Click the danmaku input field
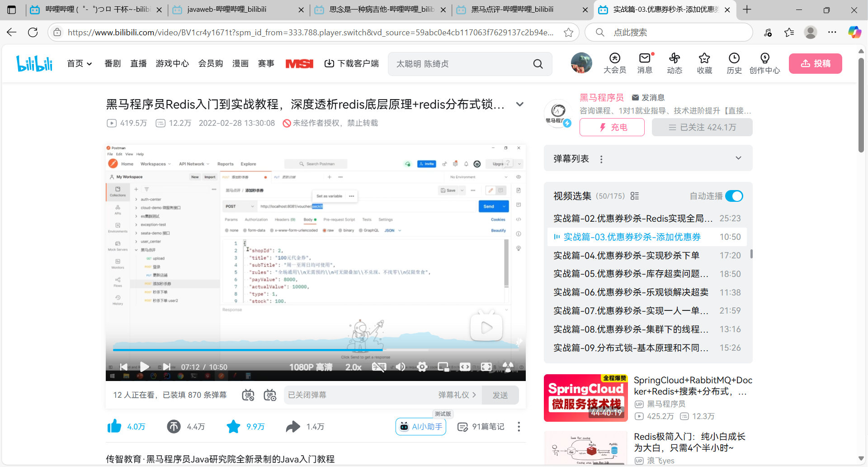The height and width of the screenshot is (467, 868). (360, 395)
